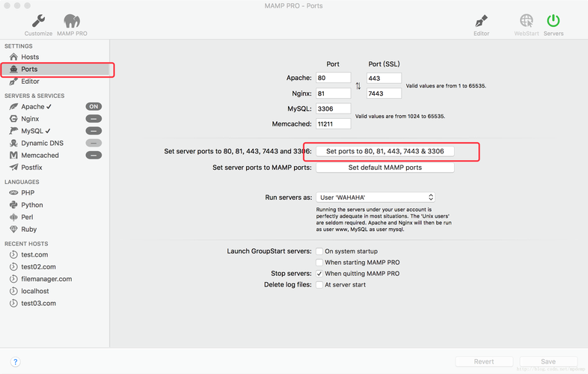Uncheck When quitting MAMP PRO checkbox
This screenshot has height=374, width=588.
(319, 274)
